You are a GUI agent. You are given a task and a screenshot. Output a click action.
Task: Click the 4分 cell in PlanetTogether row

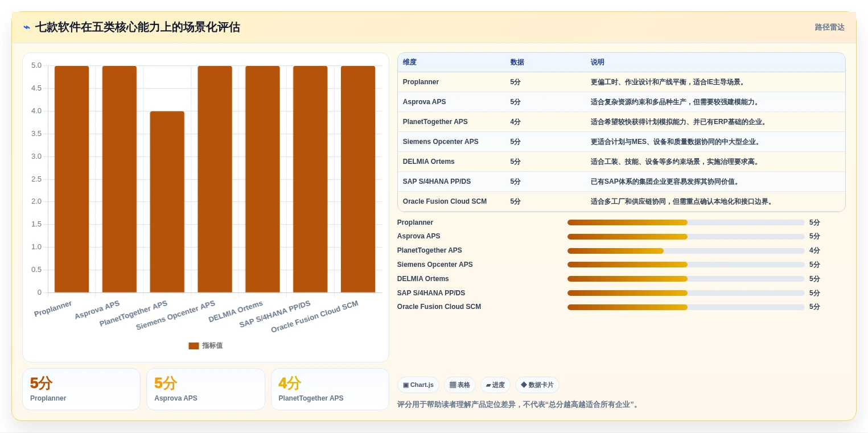coord(515,122)
